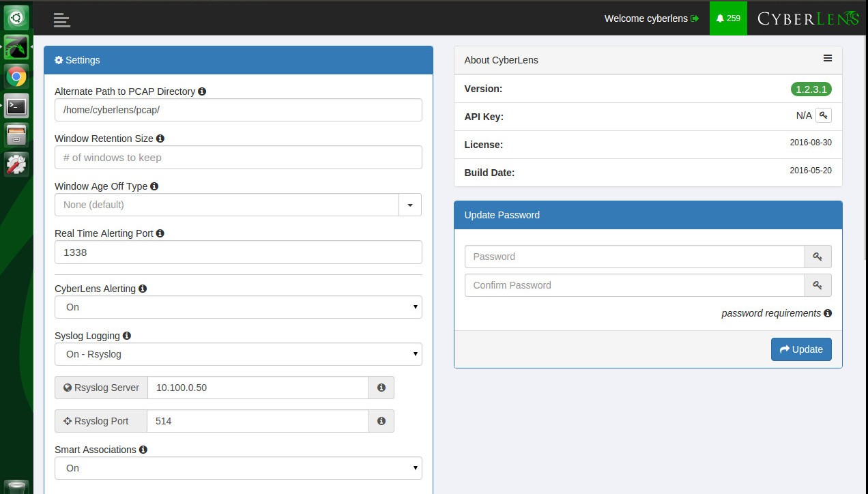This screenshot has width=868, height=494.
Task: Open Ubuntu dash from the dock
Action: tap(16, 17)
